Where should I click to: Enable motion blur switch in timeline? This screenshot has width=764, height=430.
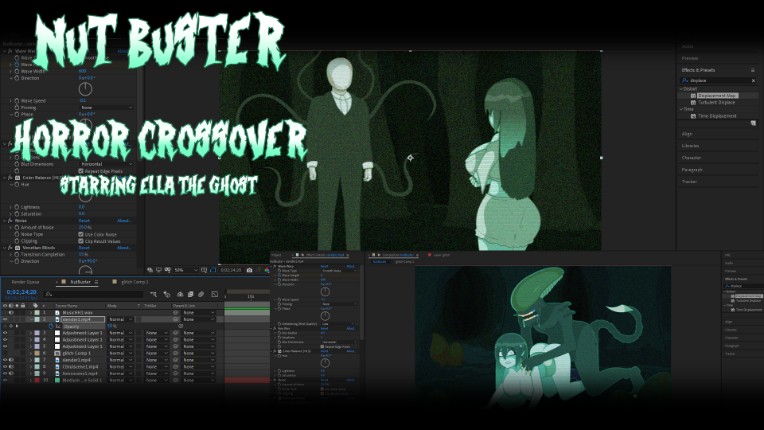click(x=201, y=294)
